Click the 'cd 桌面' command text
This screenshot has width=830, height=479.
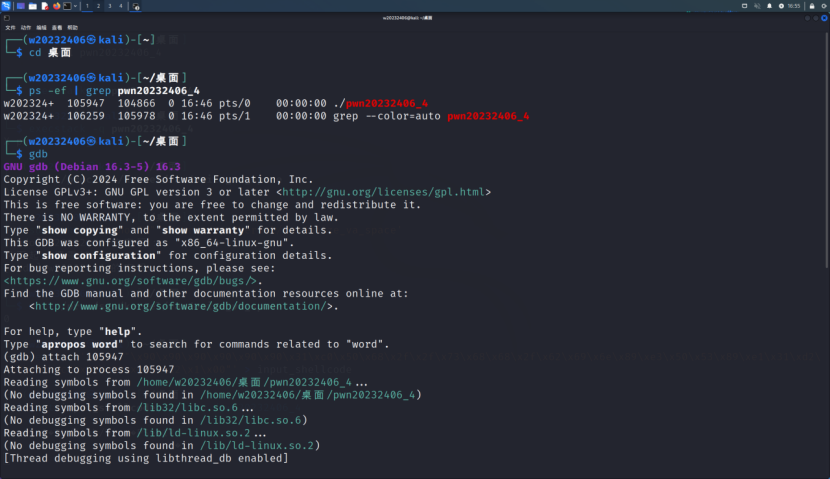coord(50,52)
